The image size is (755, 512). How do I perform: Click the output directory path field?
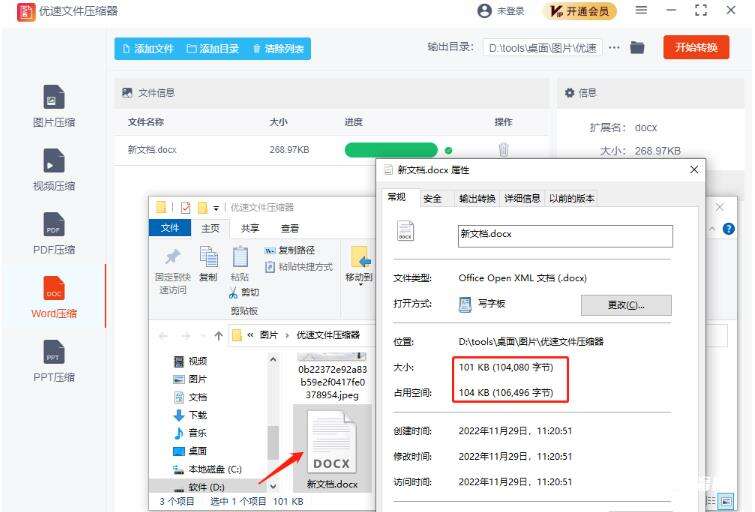click(x=543, y=48)
